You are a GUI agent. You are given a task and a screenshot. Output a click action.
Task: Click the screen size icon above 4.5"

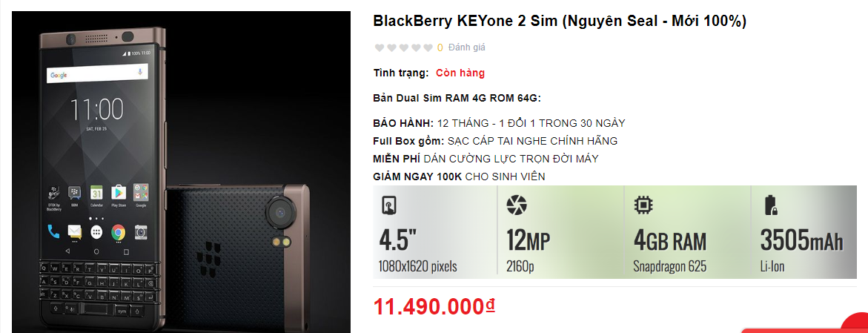(389, 206)
